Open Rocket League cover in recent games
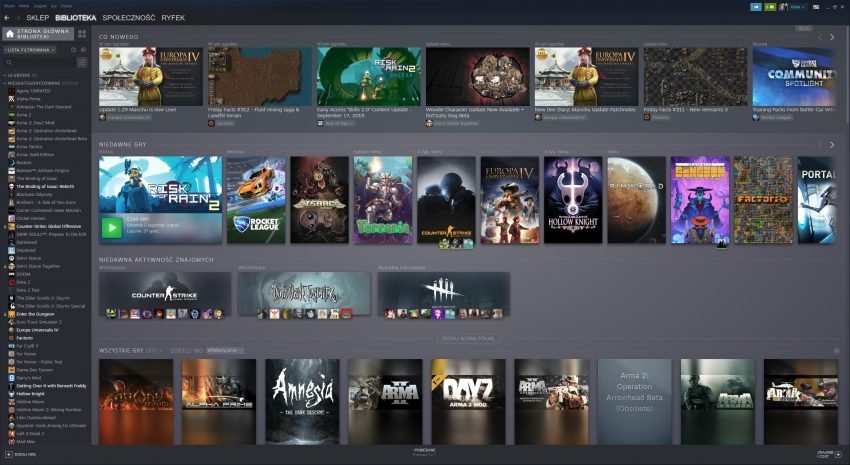 [x=256, y=200]
